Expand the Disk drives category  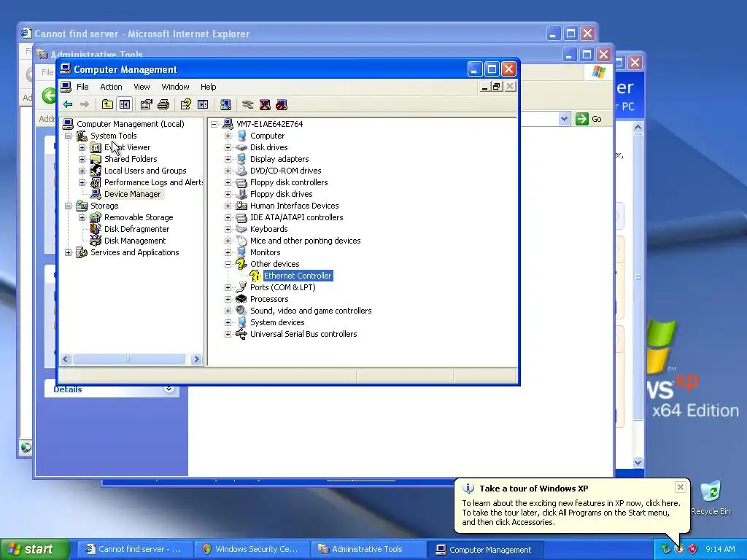(x=228, y=147)
